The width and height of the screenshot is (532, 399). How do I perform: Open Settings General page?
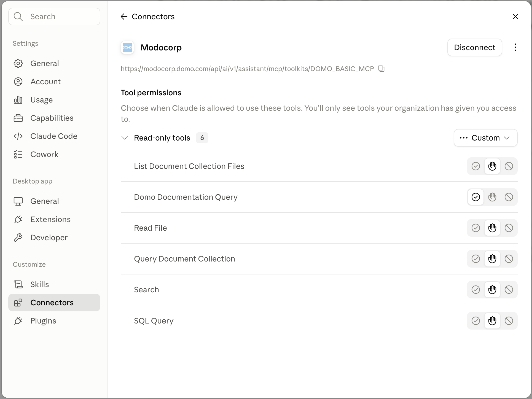click(54, 63)
